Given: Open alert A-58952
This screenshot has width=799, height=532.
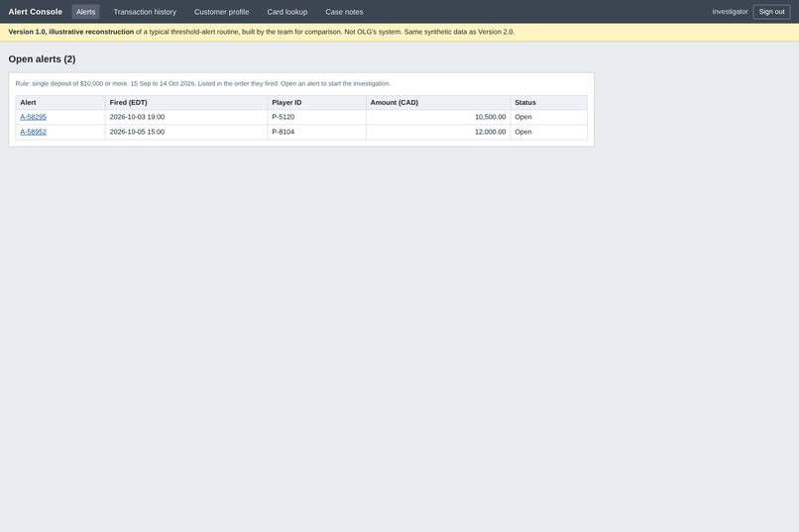Looking at the screenshot, I should pos(33,132).
